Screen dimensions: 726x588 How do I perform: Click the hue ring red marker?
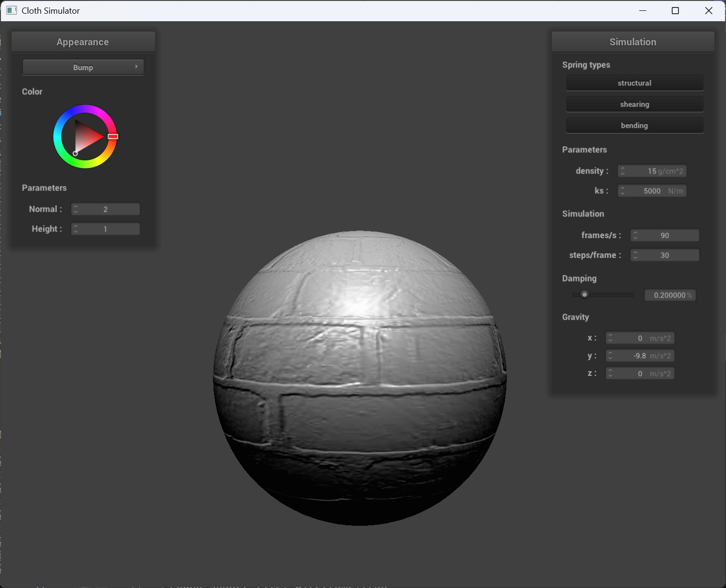point(113,136)
